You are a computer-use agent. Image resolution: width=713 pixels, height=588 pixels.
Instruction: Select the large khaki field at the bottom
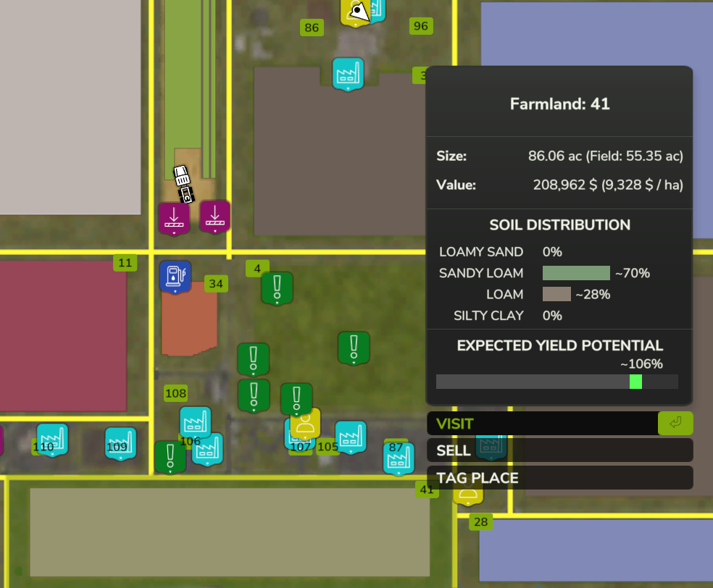[x=230, y=532]
